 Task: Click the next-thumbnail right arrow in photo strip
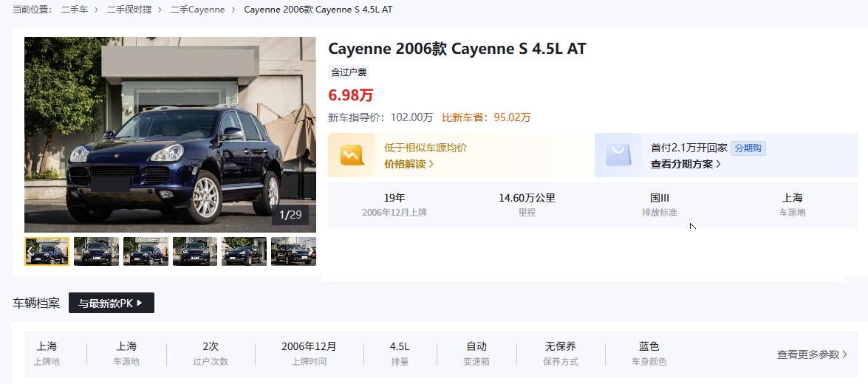(310, 252)
